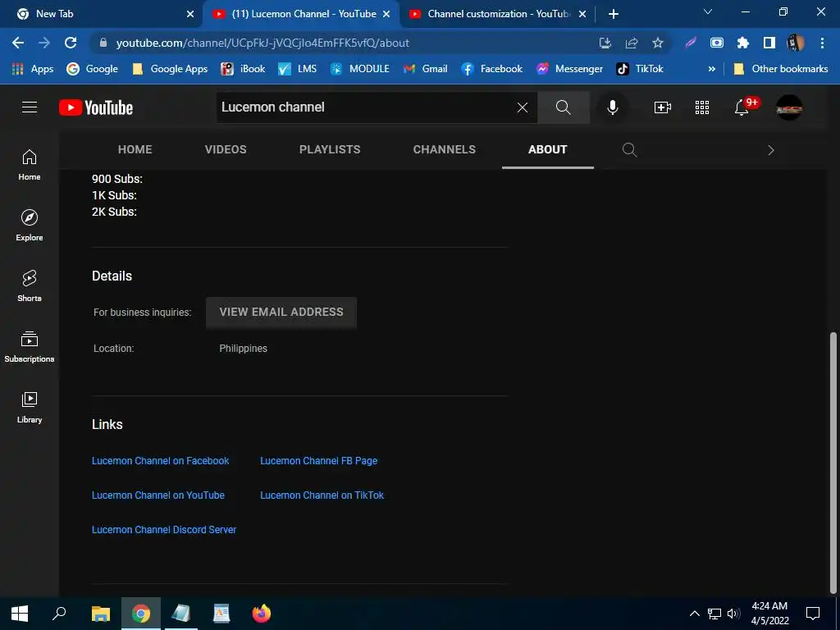This screenshot has height=630, width=840.
Task: Reload the page
Action: [x=71, y=43]
